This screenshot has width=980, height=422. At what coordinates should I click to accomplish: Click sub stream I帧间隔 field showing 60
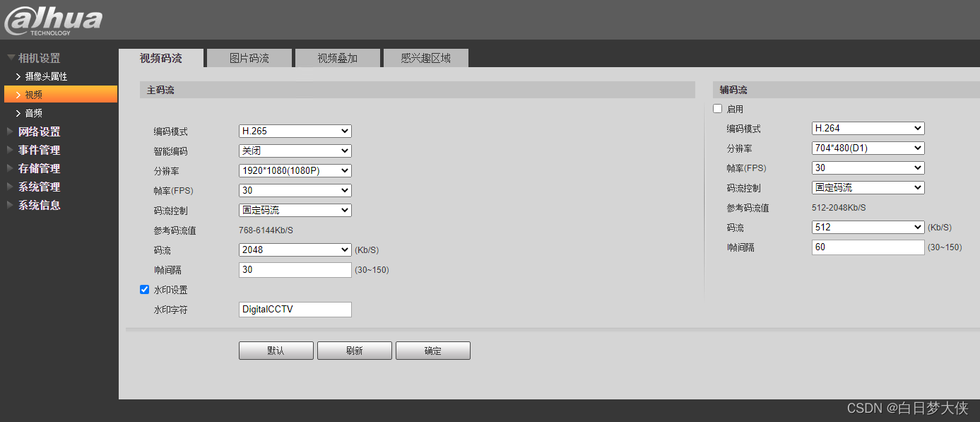868,247
